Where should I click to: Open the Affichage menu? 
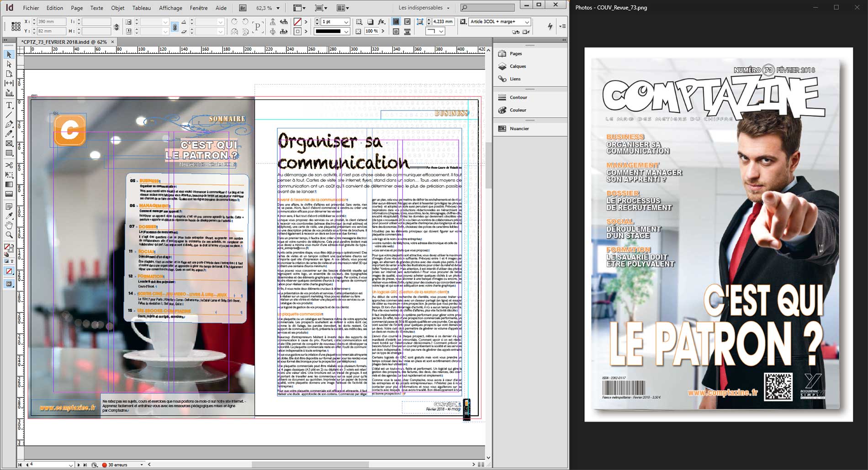pos(170,8)
